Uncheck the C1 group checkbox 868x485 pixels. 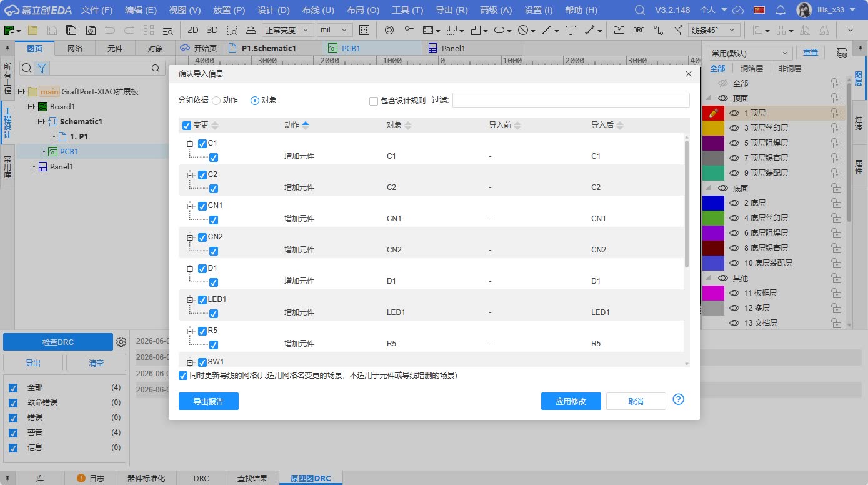(202, 144)
